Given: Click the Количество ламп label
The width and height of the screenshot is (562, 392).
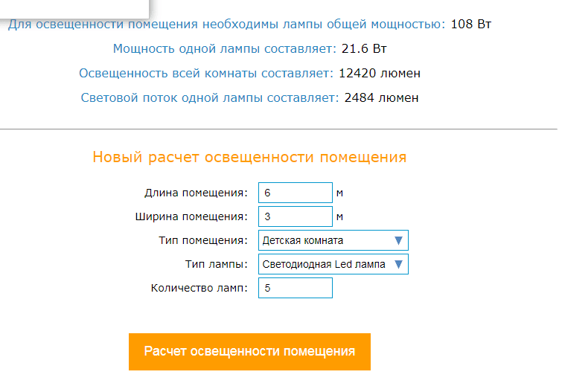Looking at the screenshot, I should 199,288.
